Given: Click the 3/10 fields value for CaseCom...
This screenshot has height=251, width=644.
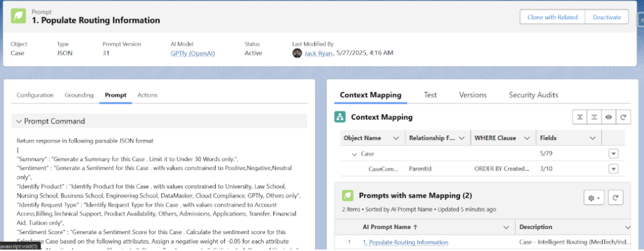Looking at the screenshot, I should coord(546,169).
